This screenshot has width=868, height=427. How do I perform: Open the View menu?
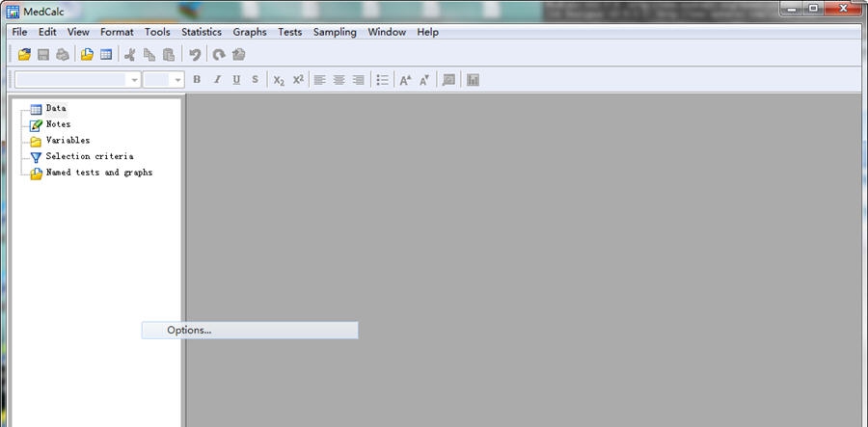pyautogui.click(x=78, y=32)
